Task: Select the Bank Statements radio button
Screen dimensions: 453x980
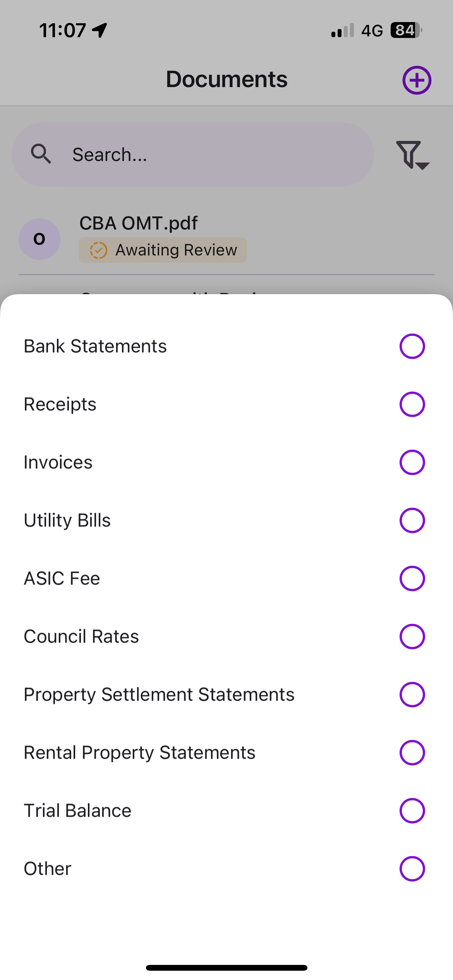Action: 412,346
